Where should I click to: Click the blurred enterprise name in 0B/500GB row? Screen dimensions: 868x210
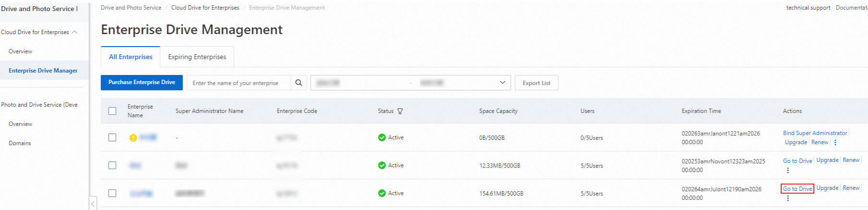pos(148,137)
